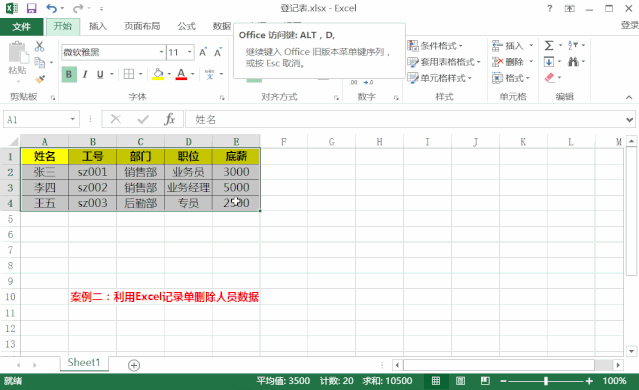This screenshot has width=639, height=390.
Task: Click the Cut scissors icon
Action: tap(40, 46)
